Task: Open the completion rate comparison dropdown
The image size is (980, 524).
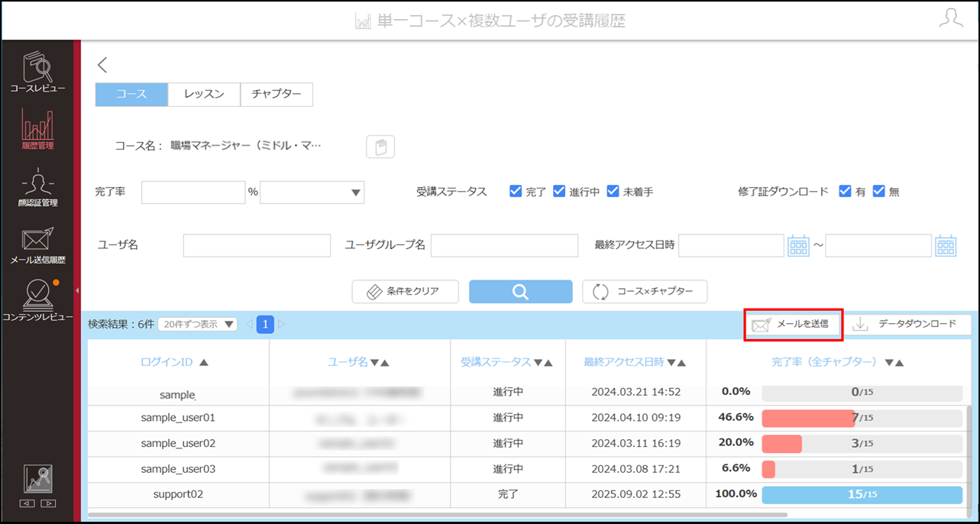Action: tap(312, 192)
